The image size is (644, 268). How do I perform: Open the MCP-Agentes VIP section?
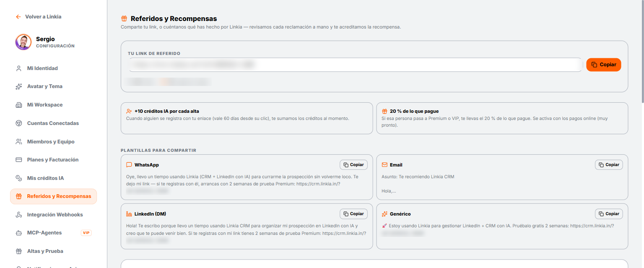tap(54, 233)
